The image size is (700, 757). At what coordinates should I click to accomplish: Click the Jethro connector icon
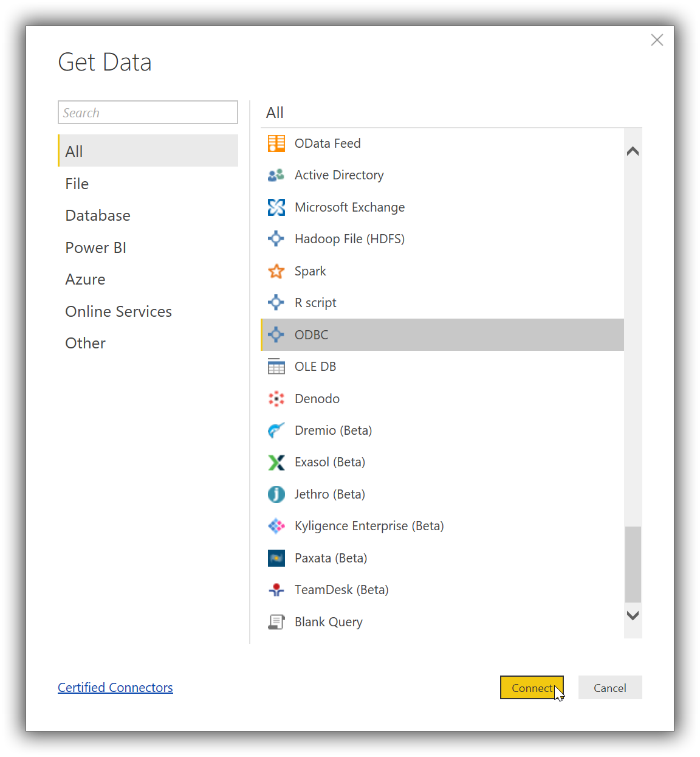(276, 494)
